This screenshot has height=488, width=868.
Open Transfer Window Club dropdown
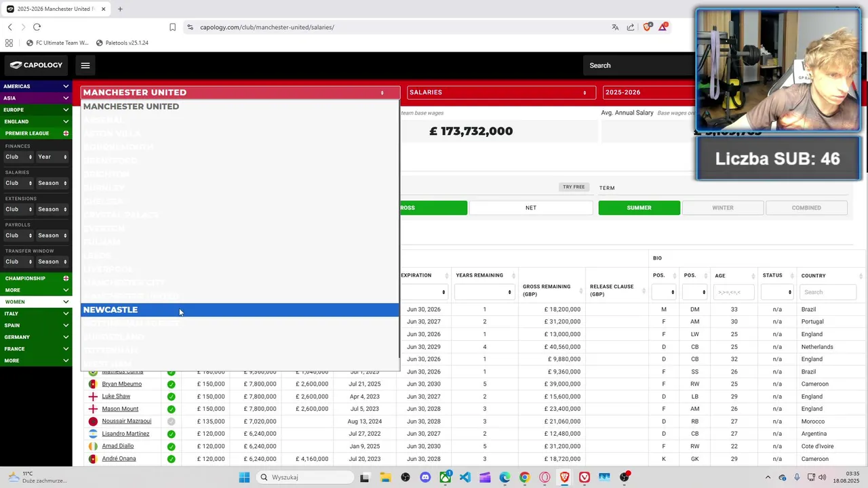[18, 262]
